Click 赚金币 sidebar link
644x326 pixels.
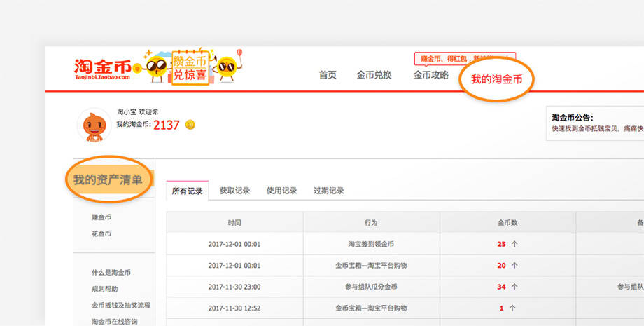101,217
